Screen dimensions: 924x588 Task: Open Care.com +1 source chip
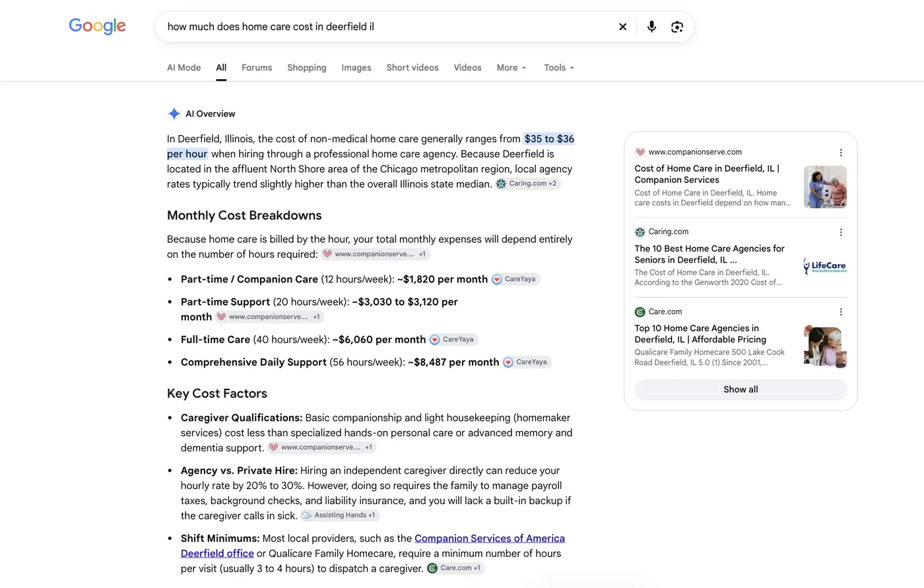click(x=455, y=568)
